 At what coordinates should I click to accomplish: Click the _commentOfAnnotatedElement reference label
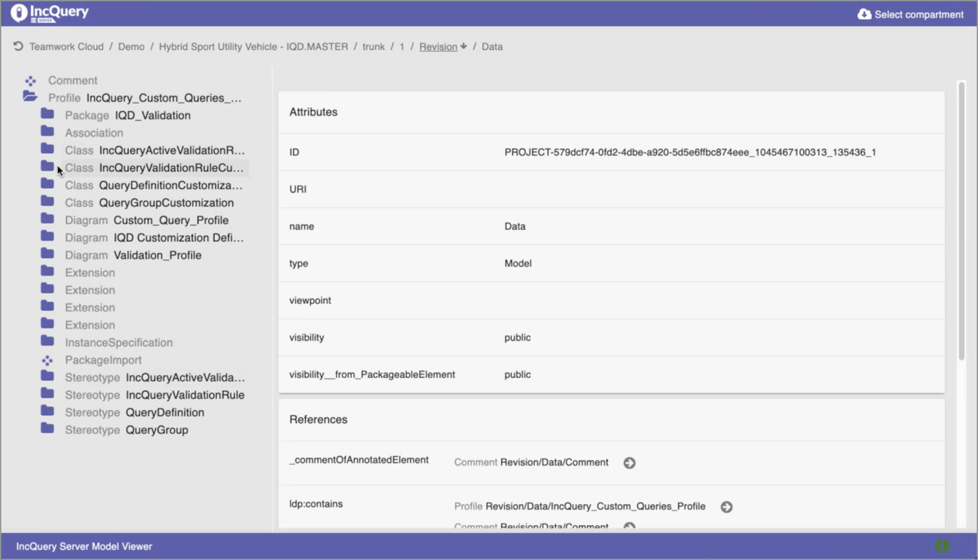359,460
